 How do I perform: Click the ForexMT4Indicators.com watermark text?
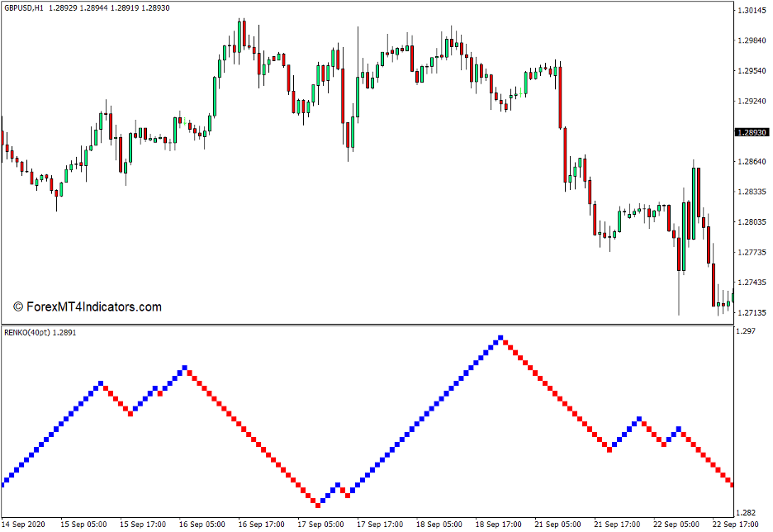(88, 306)
